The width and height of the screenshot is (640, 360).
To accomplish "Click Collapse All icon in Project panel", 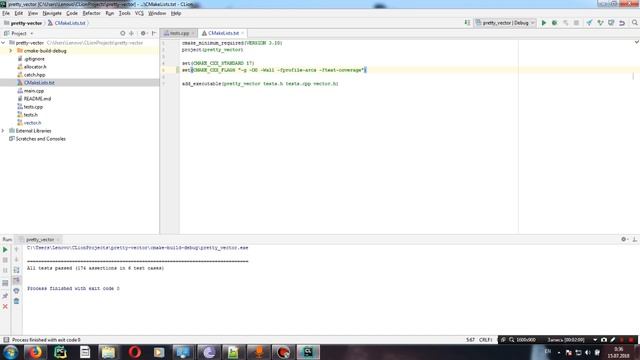I will point(131,33).
